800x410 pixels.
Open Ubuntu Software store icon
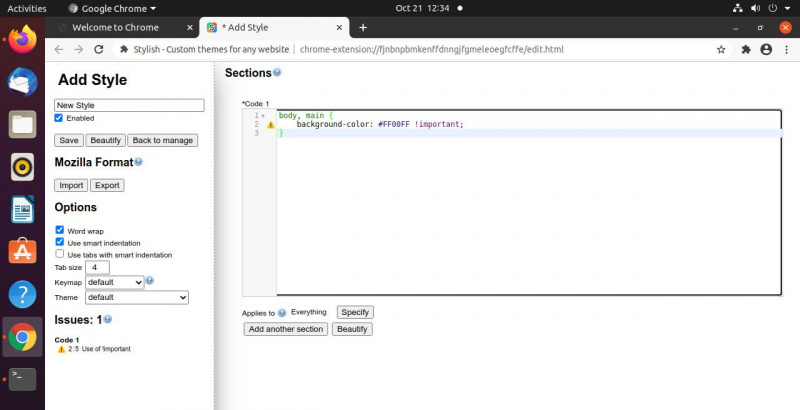coord(22,251)
